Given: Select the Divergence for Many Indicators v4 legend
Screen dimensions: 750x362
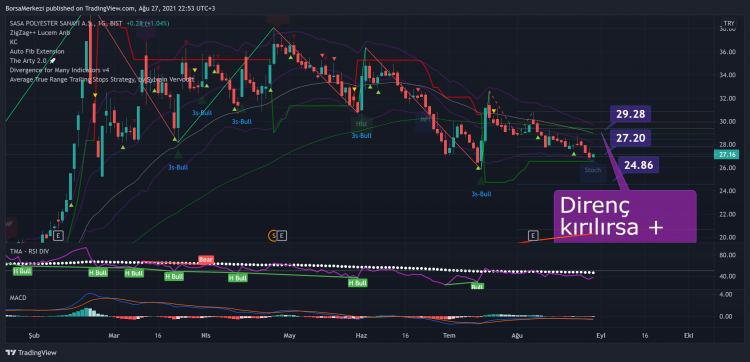Looking at the screenshot, I should coord(63,70).
